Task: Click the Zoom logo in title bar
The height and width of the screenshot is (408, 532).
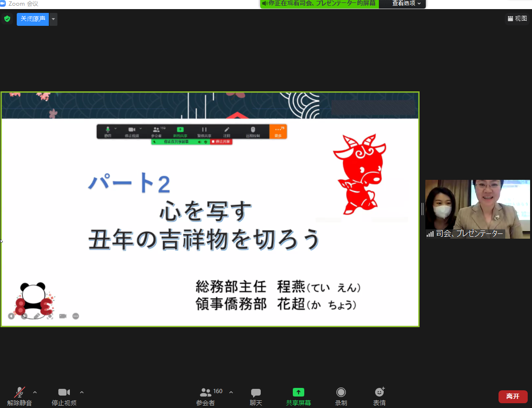Action: [3, 4]
